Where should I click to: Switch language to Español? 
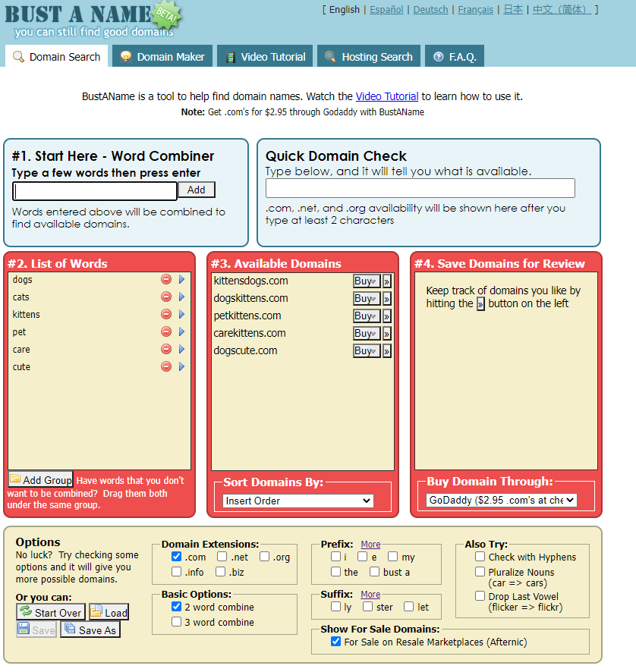tap(386, 9)
